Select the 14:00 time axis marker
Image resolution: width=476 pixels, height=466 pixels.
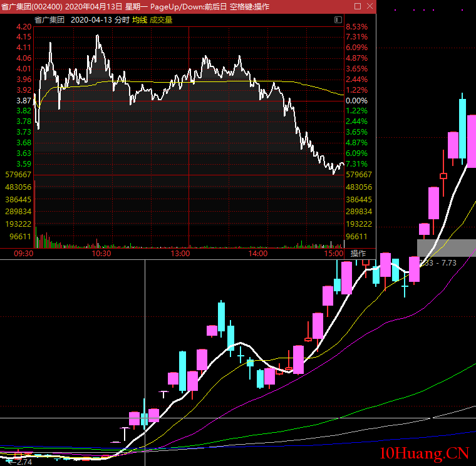258,254
